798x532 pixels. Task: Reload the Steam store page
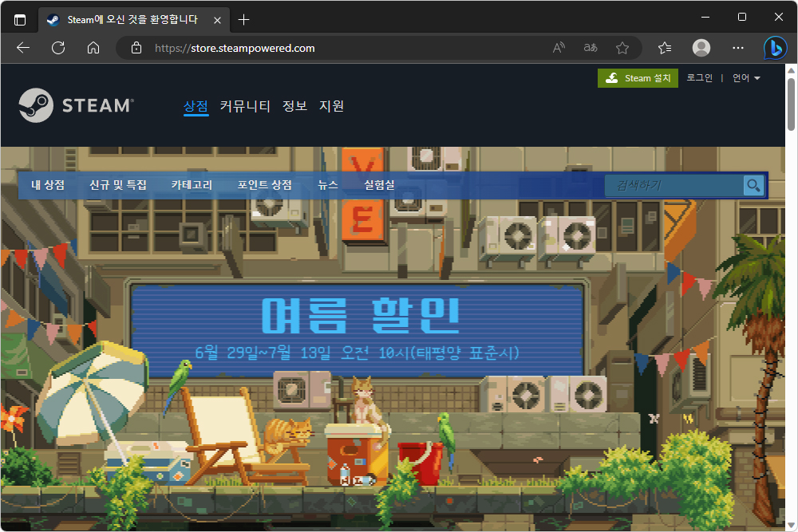point(58,48)
